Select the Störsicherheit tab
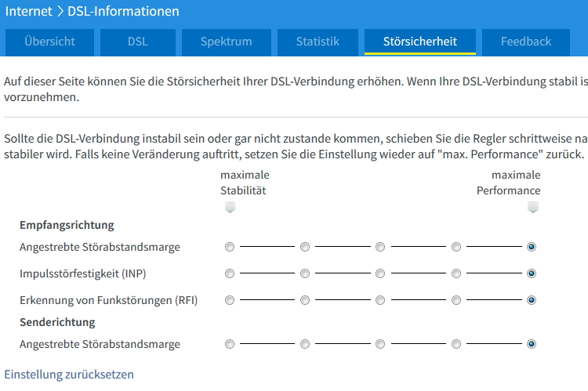Image resolution: width=588 pixels, height=391 pixels. 420,42
